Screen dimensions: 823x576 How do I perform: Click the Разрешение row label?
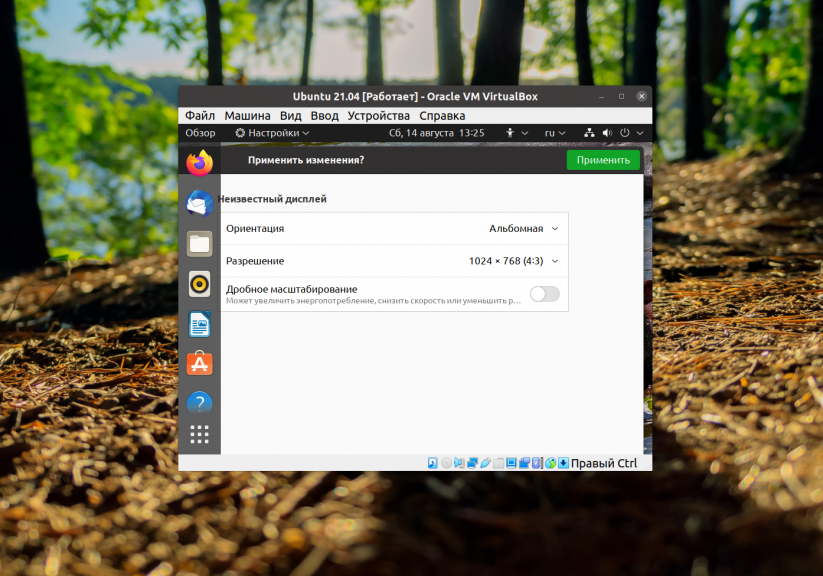click(x=255, y=261)
